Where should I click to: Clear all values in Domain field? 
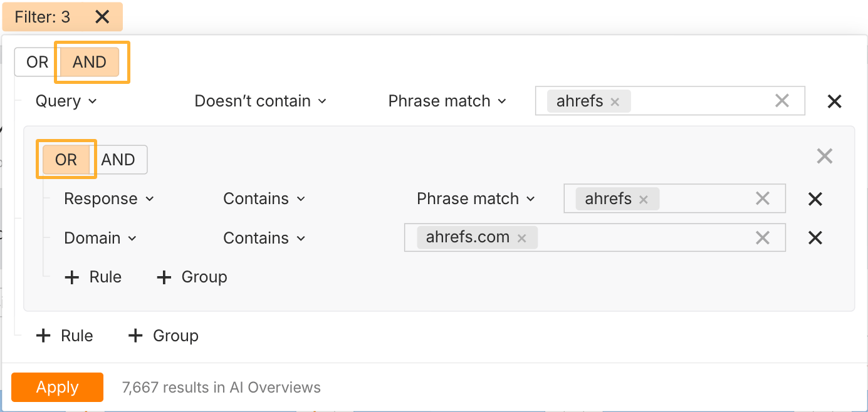point(762,238)
